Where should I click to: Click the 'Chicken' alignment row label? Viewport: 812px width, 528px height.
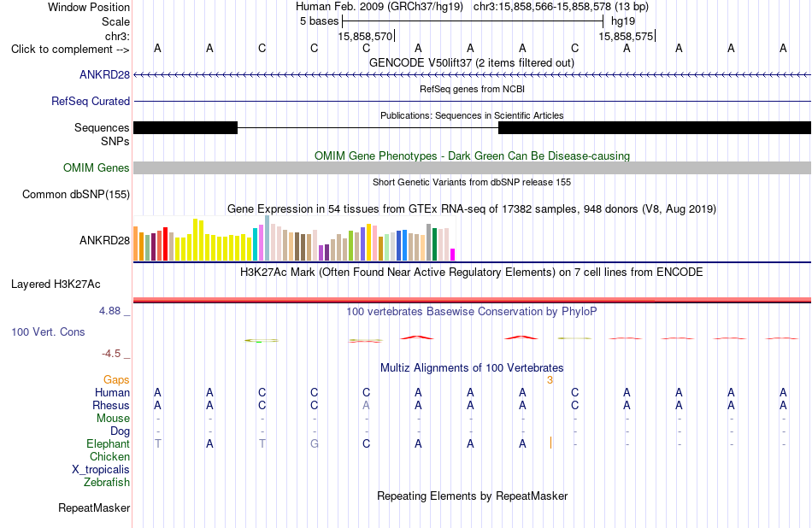pos(109,456)
